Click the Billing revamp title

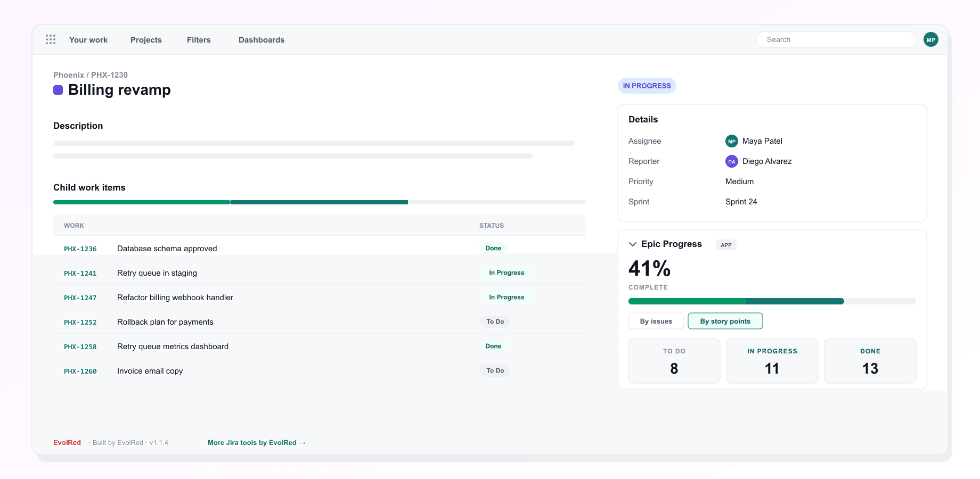[120, 90]
